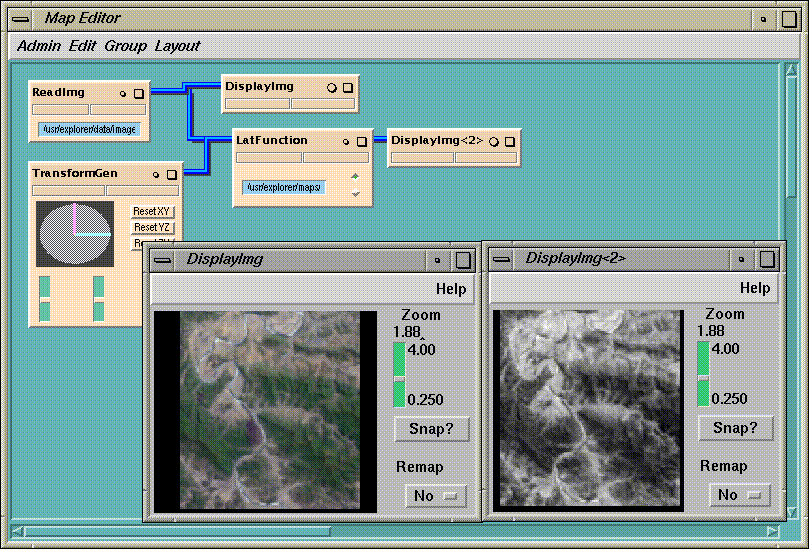The image size is (809, 549).
Task: Open the Layout menu
Action: 177,46
